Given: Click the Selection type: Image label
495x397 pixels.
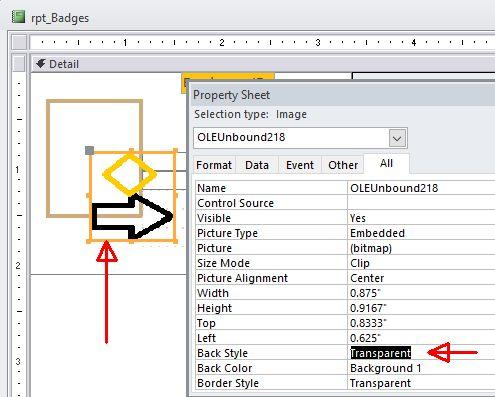Looking at the screenshot, I should click(x=250, y=114).
